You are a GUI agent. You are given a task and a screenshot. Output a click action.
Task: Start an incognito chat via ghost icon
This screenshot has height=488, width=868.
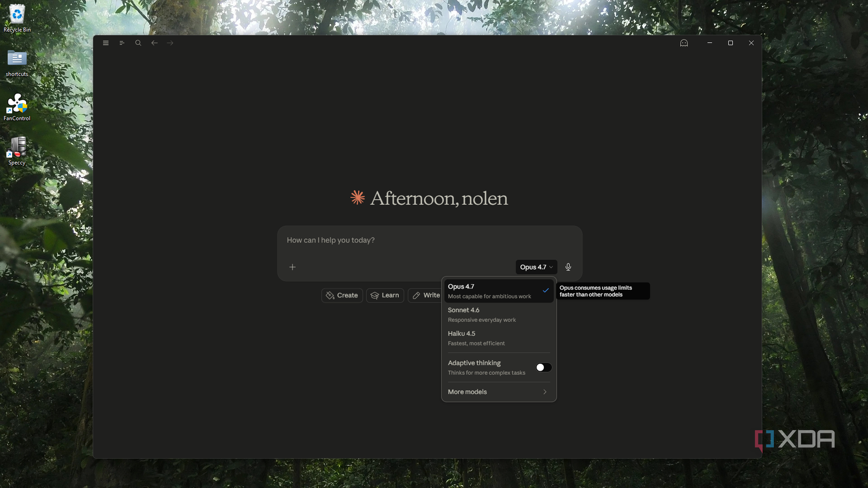click(x=684, y=43)
